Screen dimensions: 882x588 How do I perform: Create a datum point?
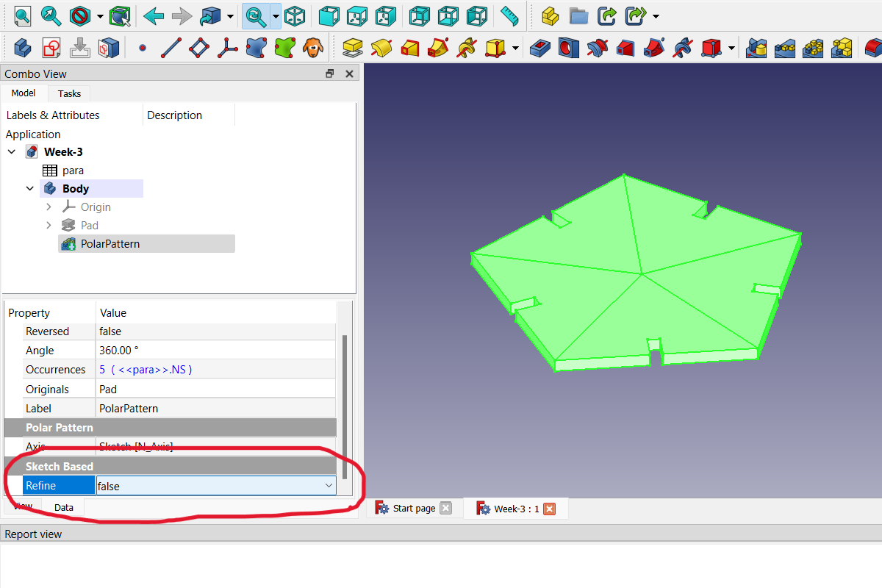click(x=143, y=49)
